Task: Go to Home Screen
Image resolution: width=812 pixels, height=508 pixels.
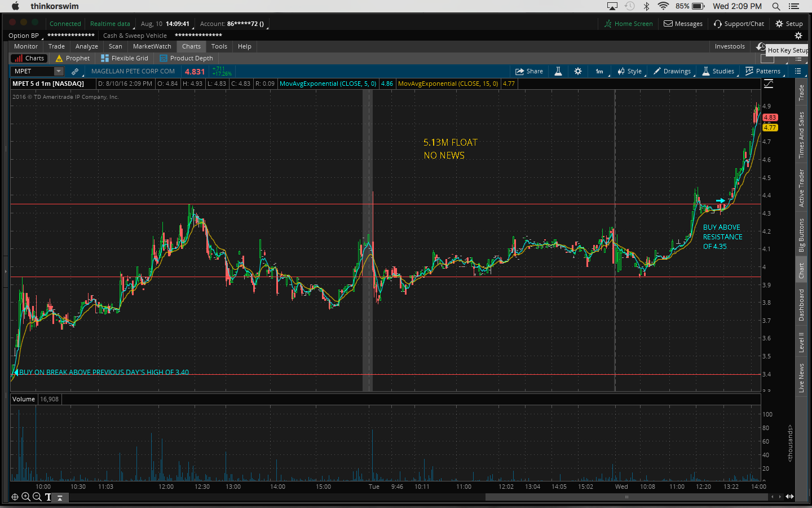Action: point(628,24)
